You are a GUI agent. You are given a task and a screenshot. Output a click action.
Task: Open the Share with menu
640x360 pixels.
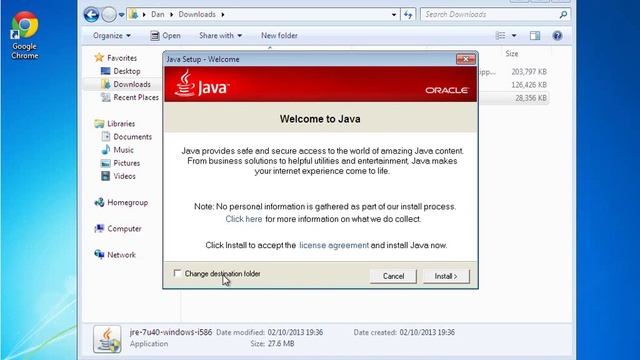[220, 36]
